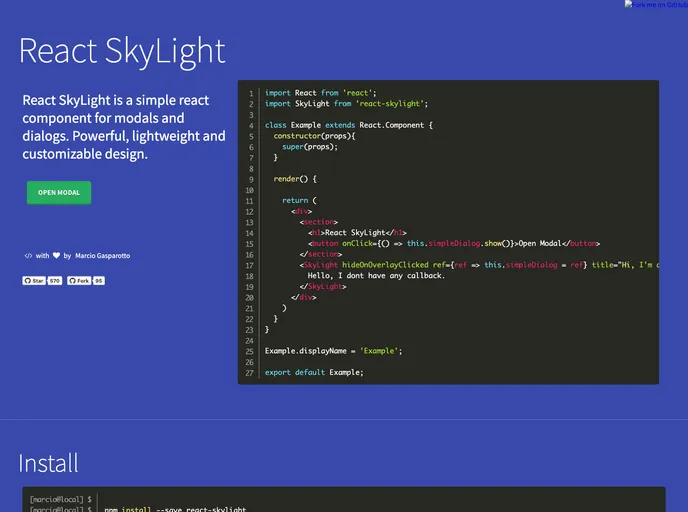Click the green OPEN MODAL button
Image resolution: width=688 pixels, height=512 pixels.
[59, 193]
